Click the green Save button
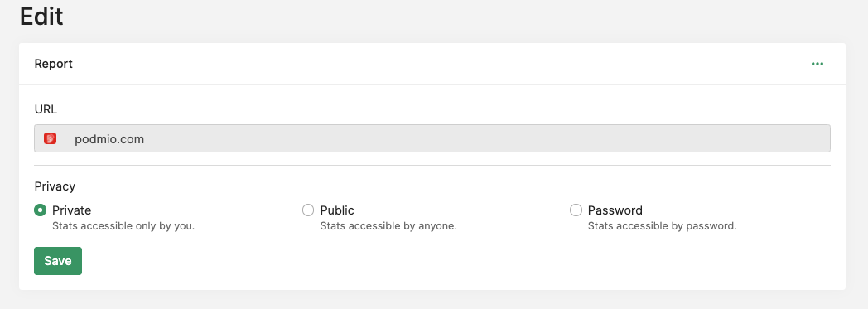The width and height of the screenshot is (868, 309). pyautogui.click(x=58, y=261)
